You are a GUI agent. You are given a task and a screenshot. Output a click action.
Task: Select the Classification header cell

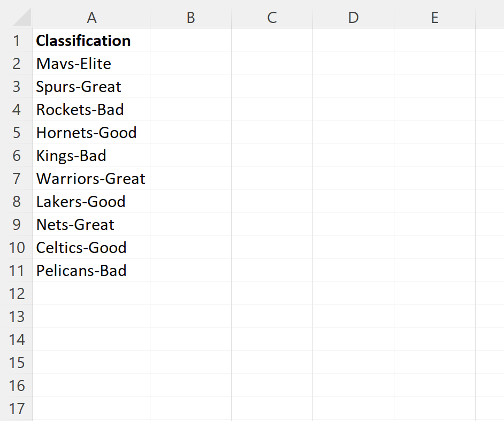pyautogui.click(x=91, y=41)
